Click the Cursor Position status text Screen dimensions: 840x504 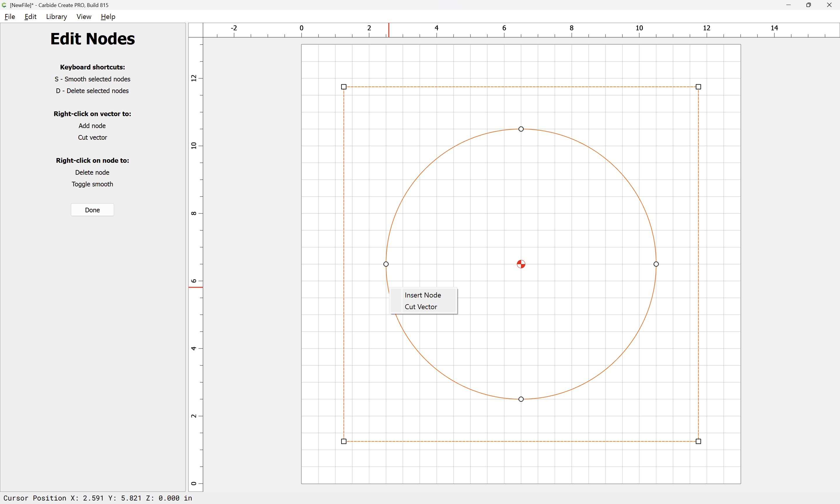coord(98,498)
